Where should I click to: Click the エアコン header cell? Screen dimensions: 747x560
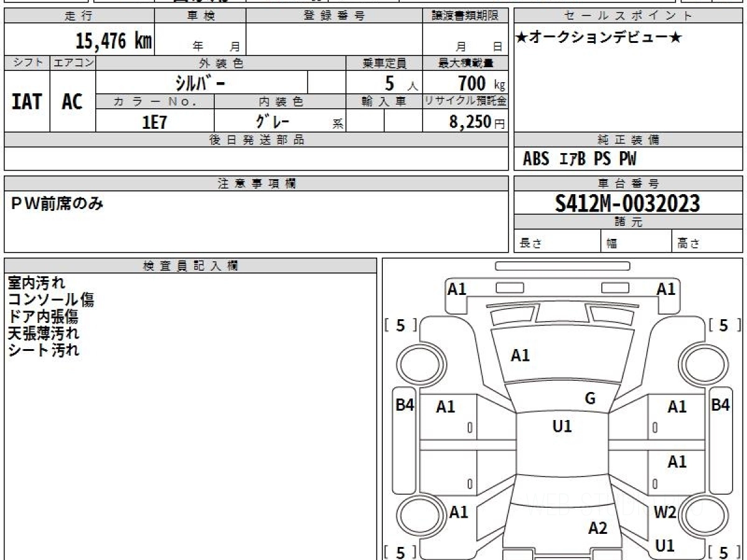point(73,63)
